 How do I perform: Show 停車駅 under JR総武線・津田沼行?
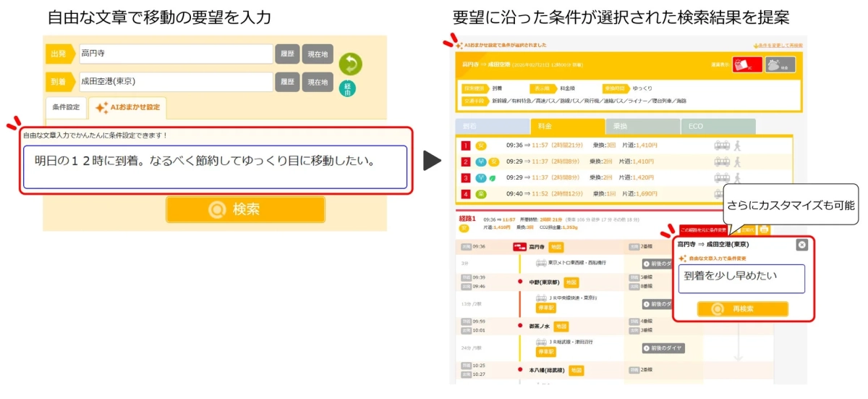pos(545,351)
